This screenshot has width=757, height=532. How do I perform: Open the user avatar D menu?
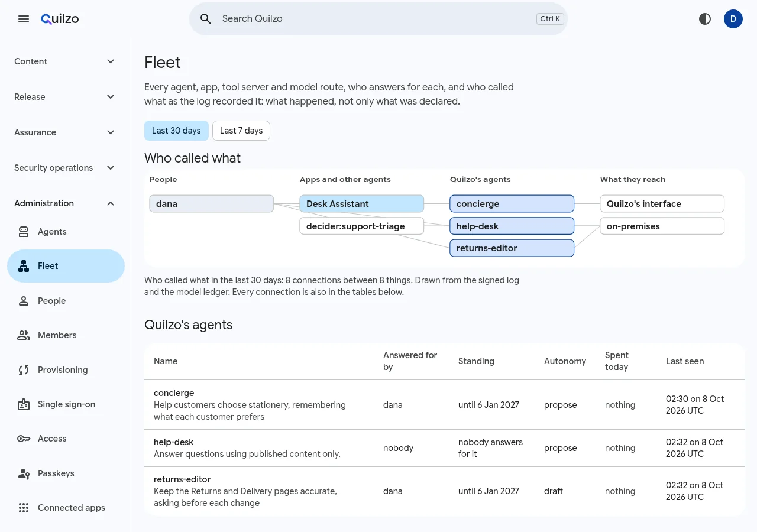click(x=733, y=19)
